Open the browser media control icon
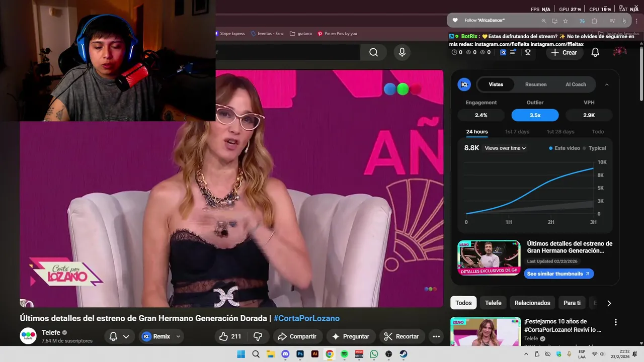 click(612, 21)
